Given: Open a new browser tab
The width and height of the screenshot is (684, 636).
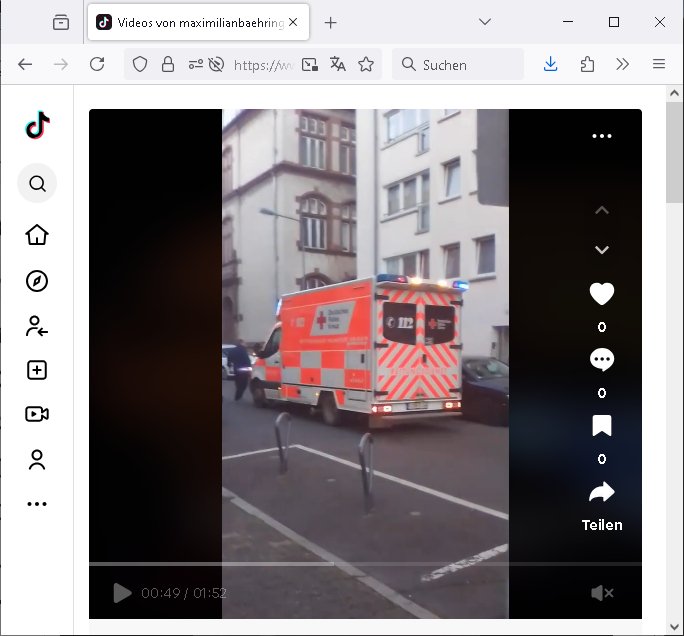Looking at the screenshot, I should click(331, 22).
